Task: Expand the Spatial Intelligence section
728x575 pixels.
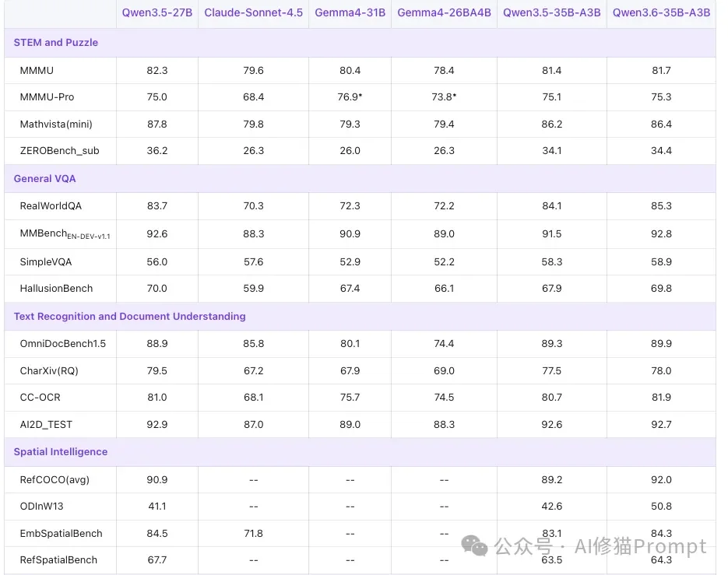Action: tap(60, 451)
